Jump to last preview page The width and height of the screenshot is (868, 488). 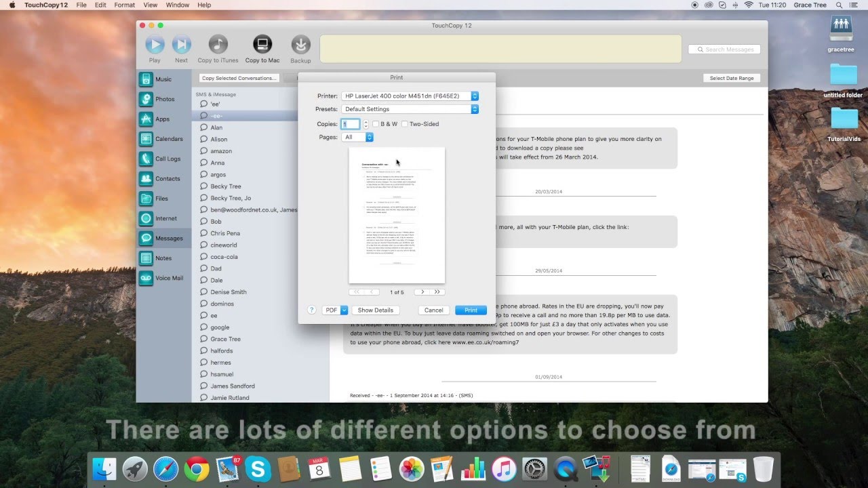tap(437, 292)
